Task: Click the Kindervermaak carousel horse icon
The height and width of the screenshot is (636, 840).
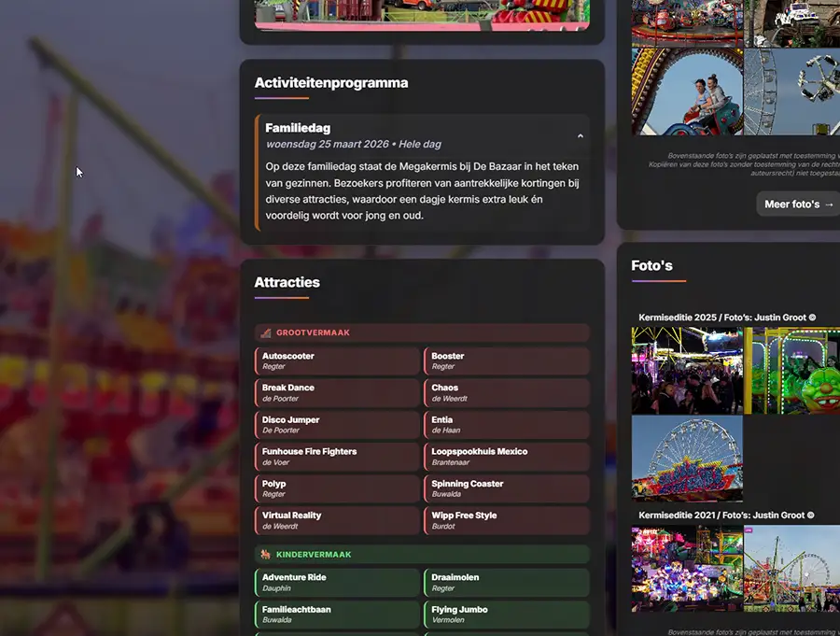Action: (266, 554)
